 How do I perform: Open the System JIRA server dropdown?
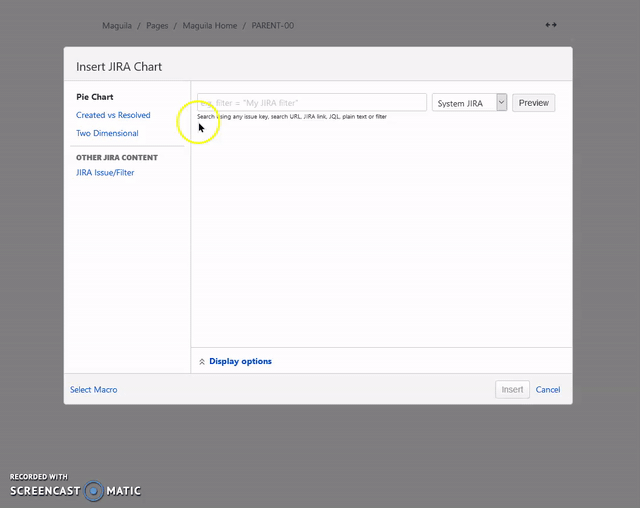(x=469, y=103)
